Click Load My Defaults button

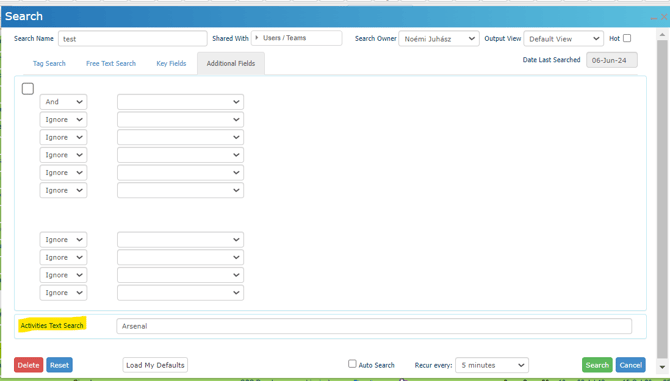tap(155, 365)
